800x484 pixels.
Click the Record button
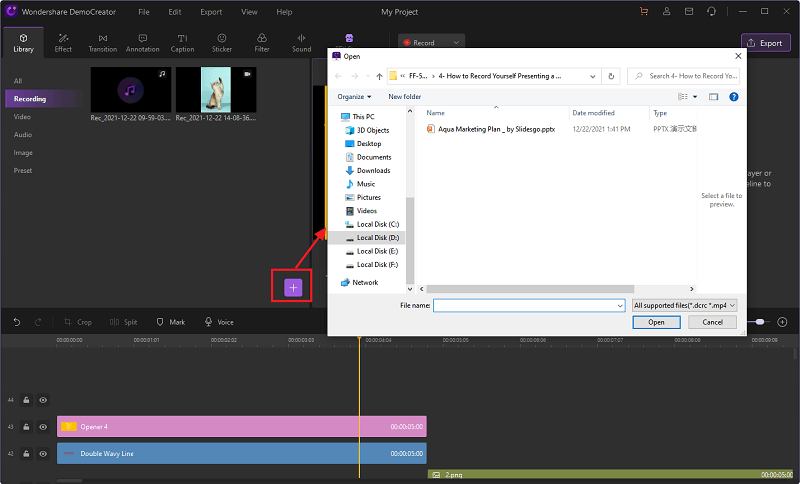tap(422, 42)
